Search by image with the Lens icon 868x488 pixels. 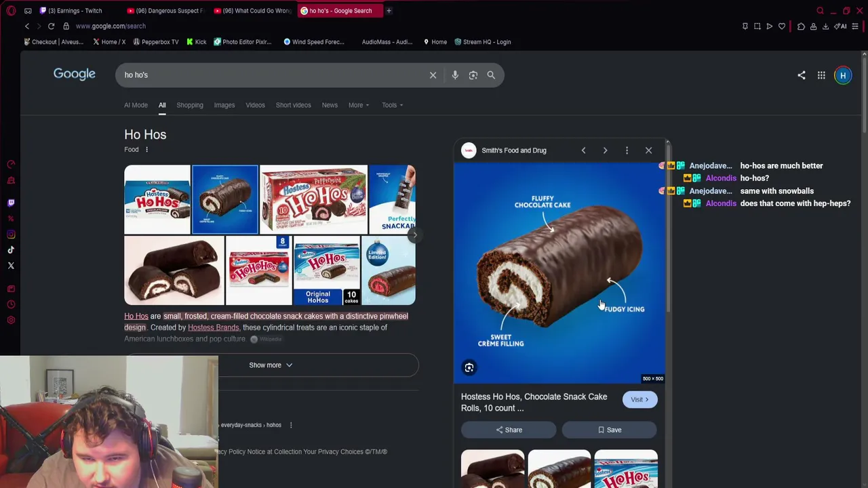pyautogui.click(x=473, y=75)
